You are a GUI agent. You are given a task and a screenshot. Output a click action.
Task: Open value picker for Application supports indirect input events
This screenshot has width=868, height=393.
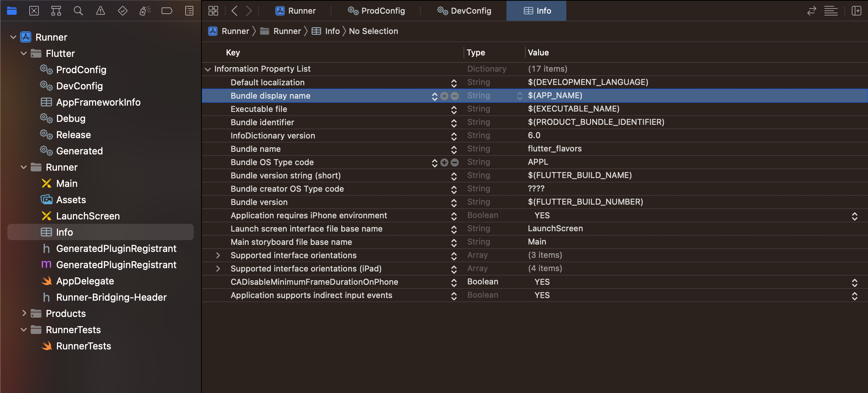coord(854,296)
